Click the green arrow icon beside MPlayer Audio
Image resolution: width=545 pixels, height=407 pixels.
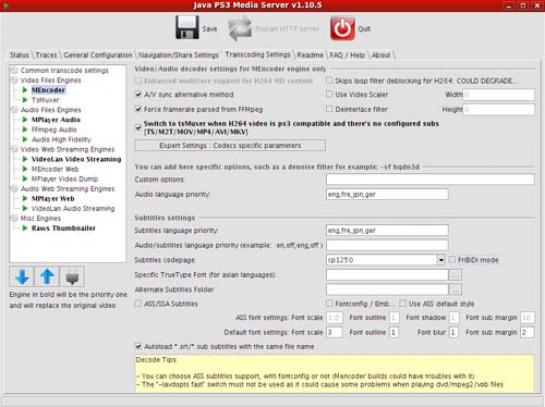[x=25, y=120]
